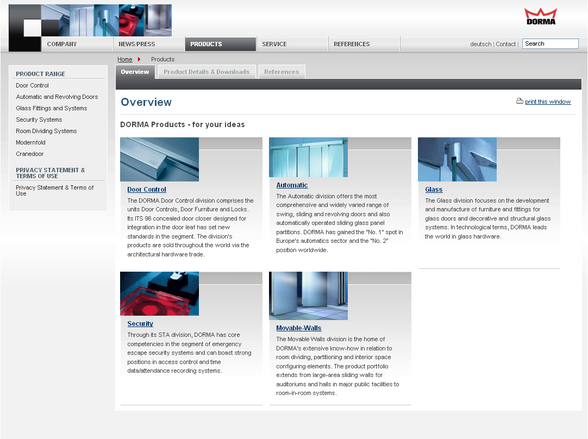Click the Products breadcrumb text

pyautogui.click(x=162, y=59)
